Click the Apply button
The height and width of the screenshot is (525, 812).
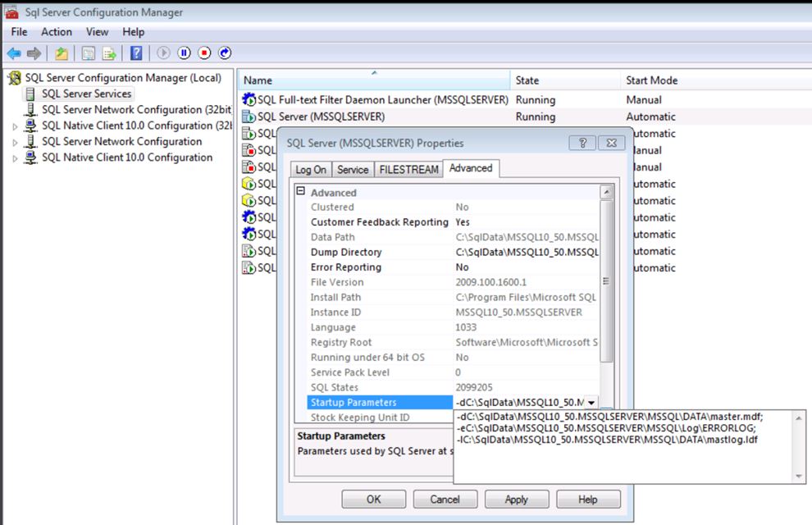516,500
